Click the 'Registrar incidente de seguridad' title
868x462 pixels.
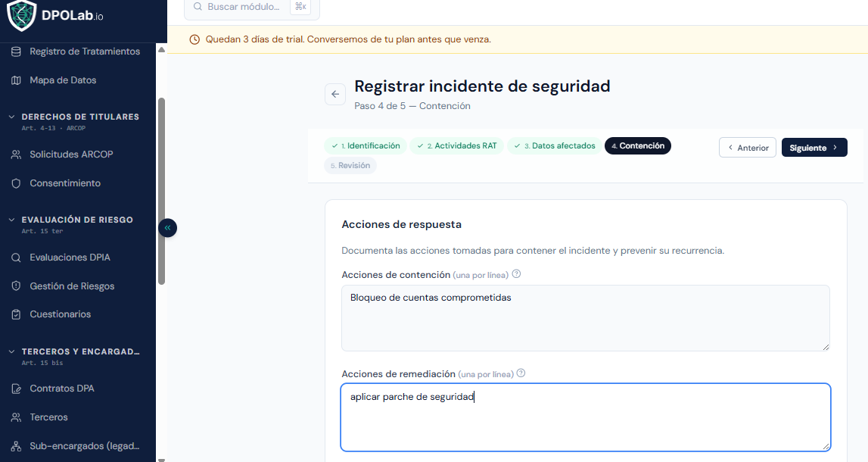tap(482, 86)
